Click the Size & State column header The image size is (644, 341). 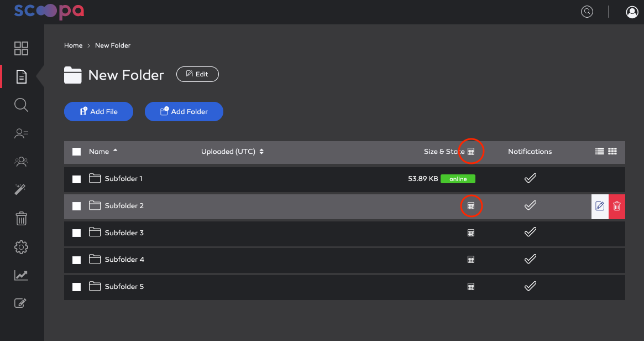[x=444, y=151]
